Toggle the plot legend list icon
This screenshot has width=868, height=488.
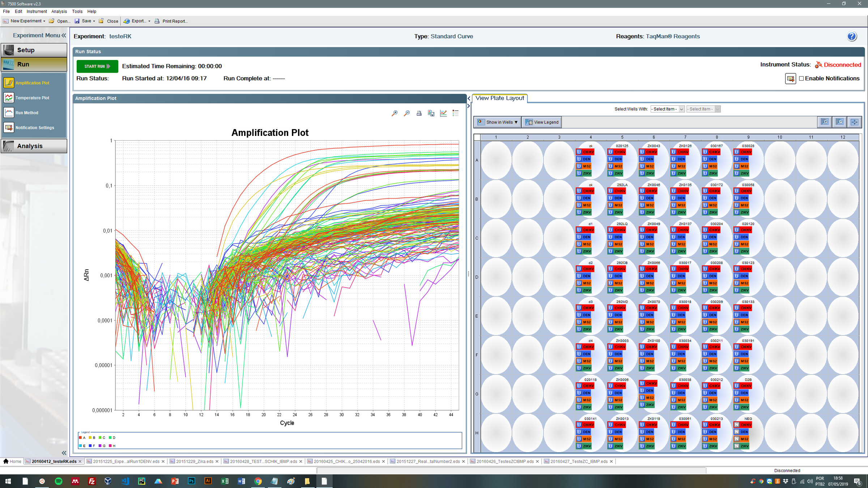coord(456,113)
